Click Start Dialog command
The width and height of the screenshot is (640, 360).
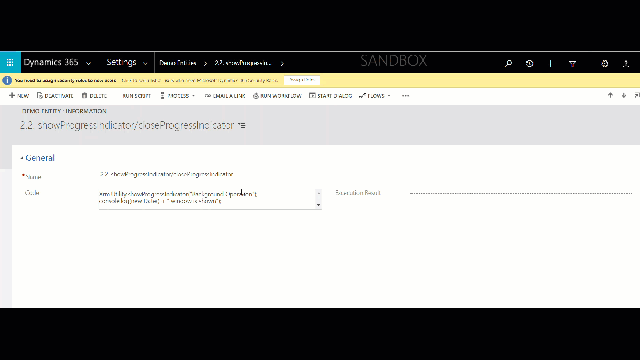[331, 96]
